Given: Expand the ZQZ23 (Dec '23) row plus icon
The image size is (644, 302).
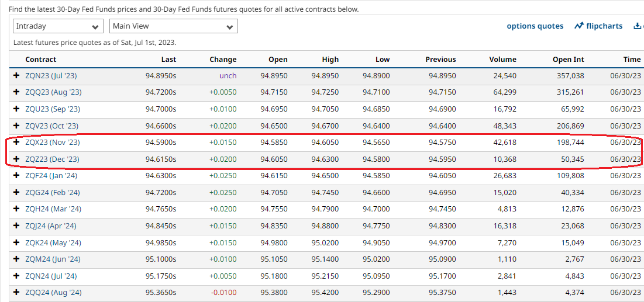Looking at the screenshot, I should 16,159.
